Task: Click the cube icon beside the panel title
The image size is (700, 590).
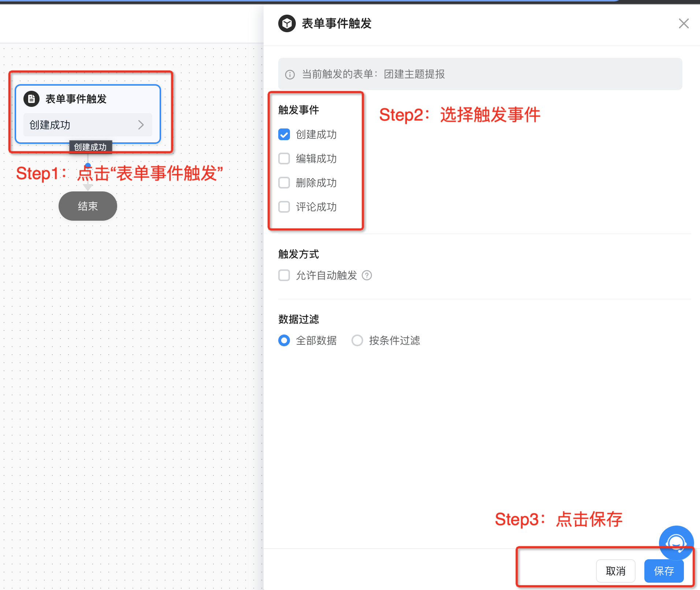Action: pyautogui.click(x=287, y=24)
